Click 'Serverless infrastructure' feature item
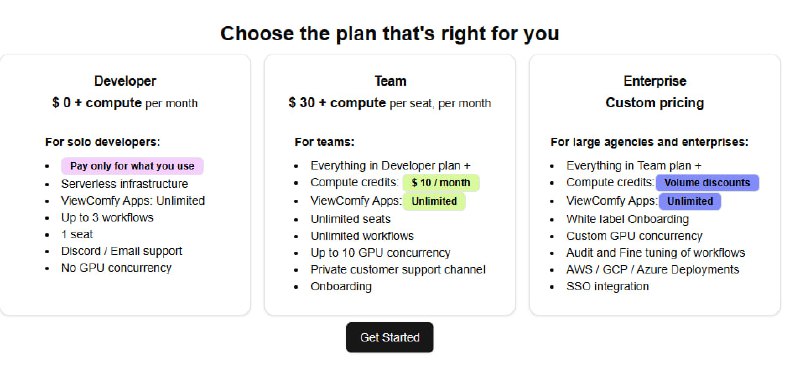Image resolution: width=800 pixels, height=386 pixels. (x=124, y=184)
